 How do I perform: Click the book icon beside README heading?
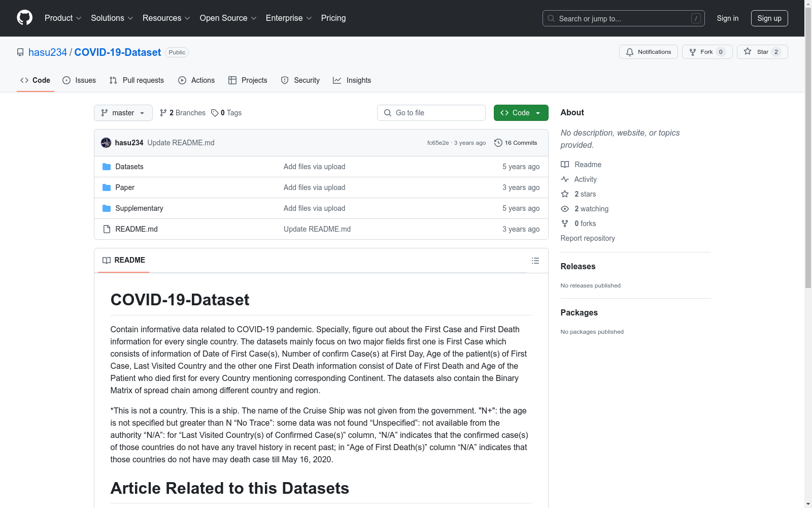tap(107, 260)
